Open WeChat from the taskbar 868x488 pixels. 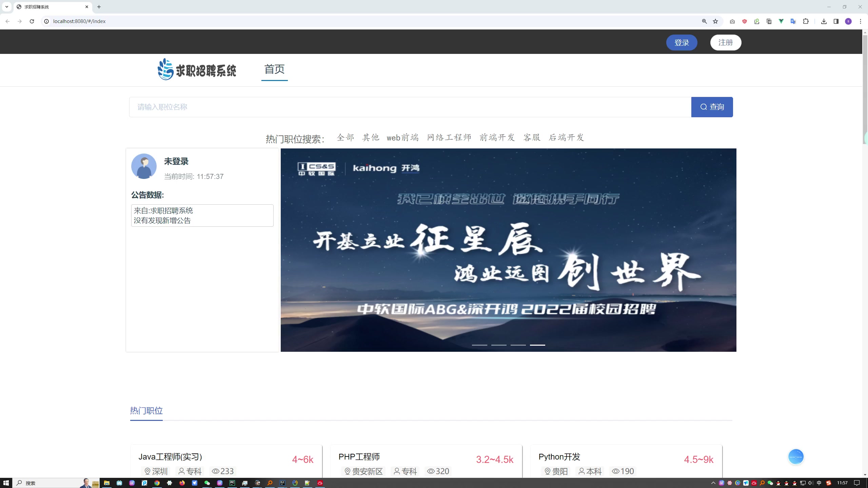click(207, 483)
